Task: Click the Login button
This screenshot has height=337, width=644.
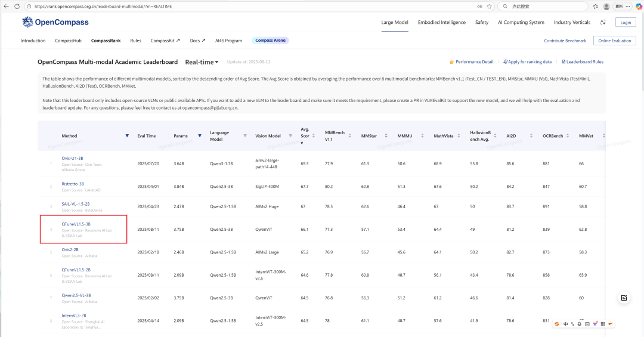Action: click(x=626, y=22)
